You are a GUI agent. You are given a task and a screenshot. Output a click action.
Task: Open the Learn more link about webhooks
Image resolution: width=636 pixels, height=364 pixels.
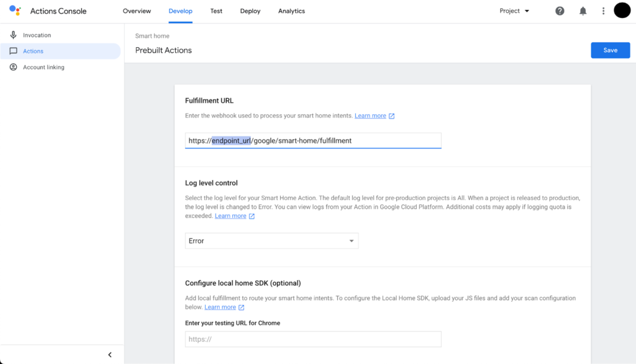(370, 115)
